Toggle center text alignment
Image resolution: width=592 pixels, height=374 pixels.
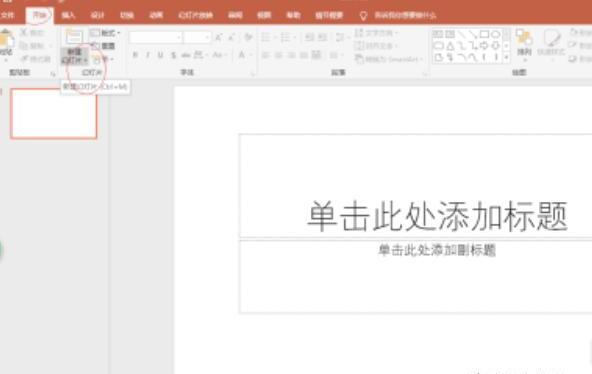[x=279, y=55]
